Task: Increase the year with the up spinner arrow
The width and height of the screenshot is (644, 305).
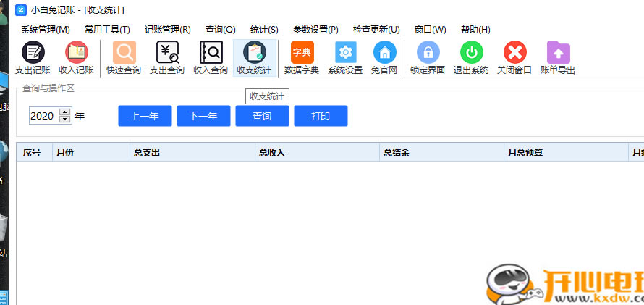Action: coord(65,112)
